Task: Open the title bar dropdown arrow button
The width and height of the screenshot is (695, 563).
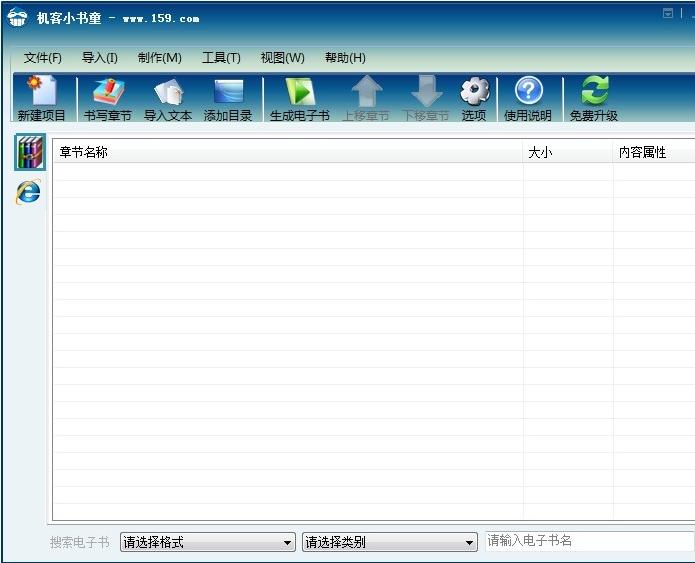Action: 668,14
